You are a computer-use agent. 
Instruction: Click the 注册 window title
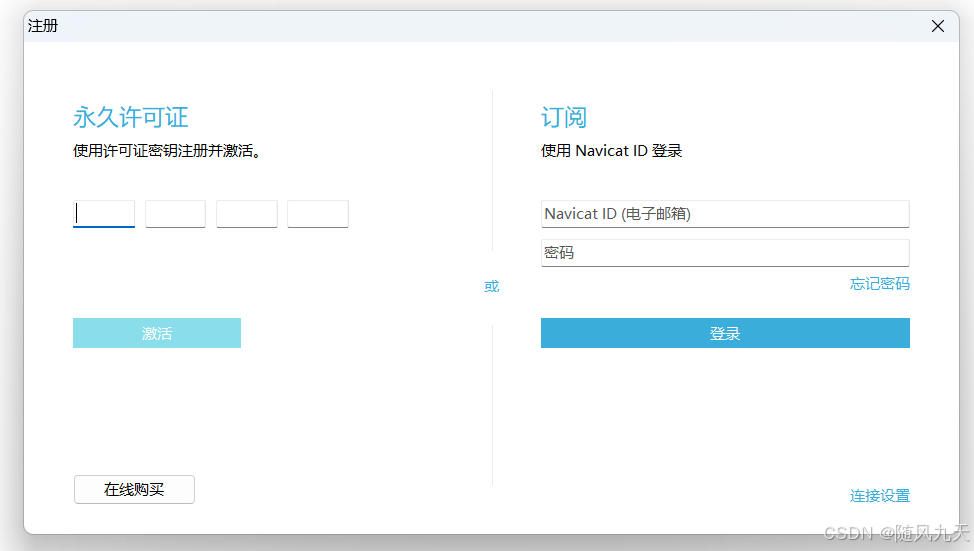point(43,26)
